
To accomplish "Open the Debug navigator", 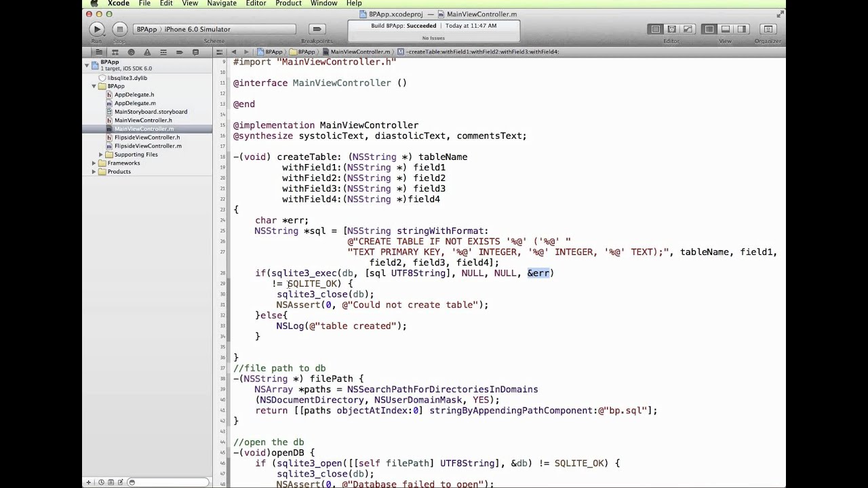I will pos(163,52).
